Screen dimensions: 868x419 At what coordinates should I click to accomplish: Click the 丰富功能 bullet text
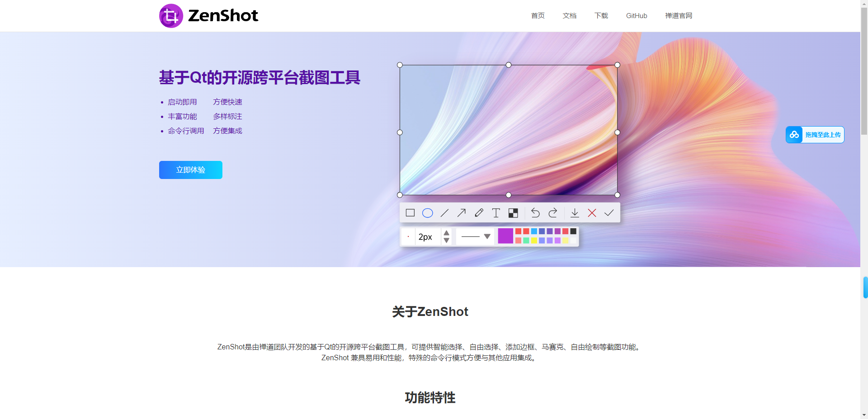click(x=182, y=117)
